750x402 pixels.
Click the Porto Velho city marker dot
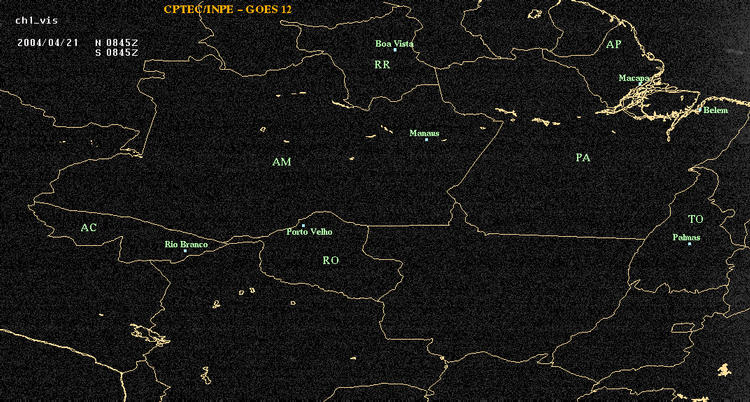pyautogui.click(x=303, y=225)
